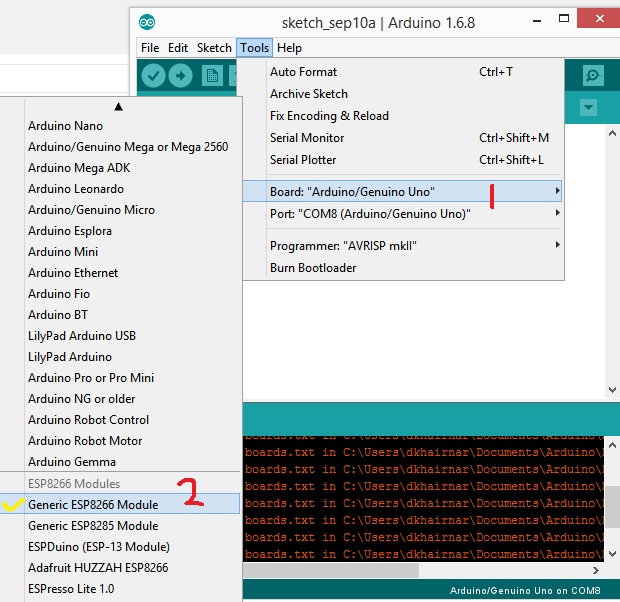
Task: Choose Arduino Pro or Pro Mini
Action: tap(120, 377)
